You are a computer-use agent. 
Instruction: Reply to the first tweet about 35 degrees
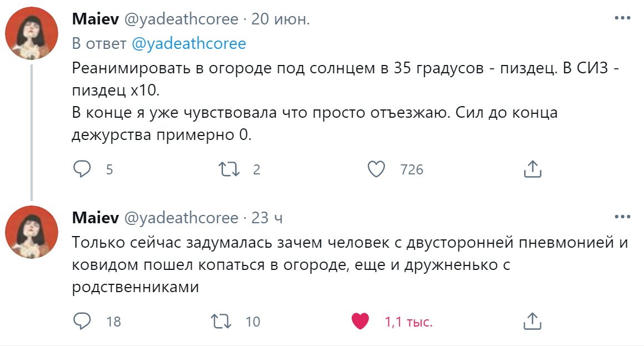pos(82,169)
